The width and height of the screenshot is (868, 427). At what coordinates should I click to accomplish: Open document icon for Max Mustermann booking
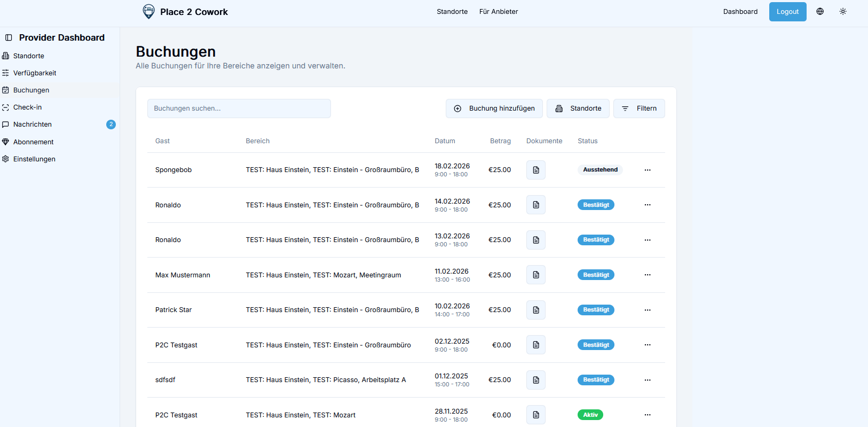pos(535,275)
